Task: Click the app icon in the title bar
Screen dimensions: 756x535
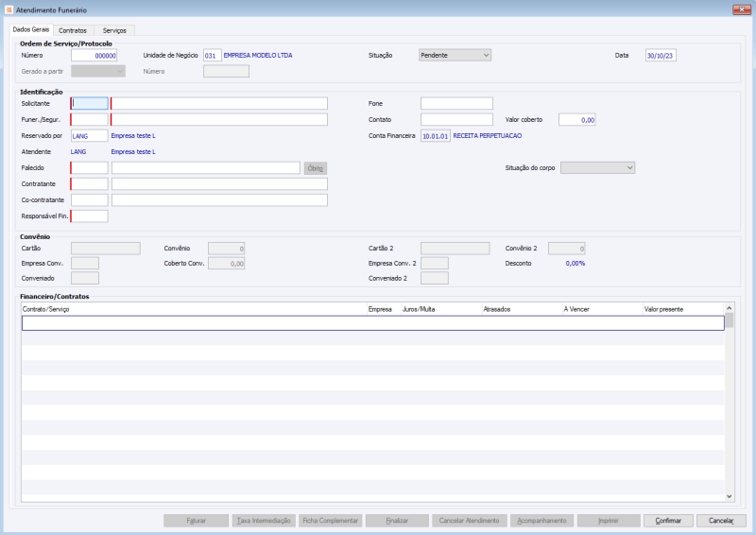Action: coord(9,9)
